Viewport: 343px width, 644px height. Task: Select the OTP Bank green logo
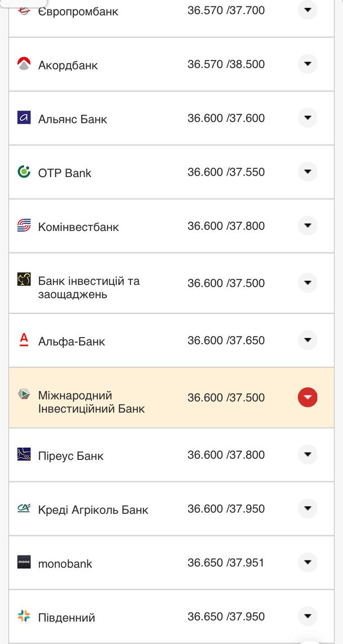click(x=23, y=172)
